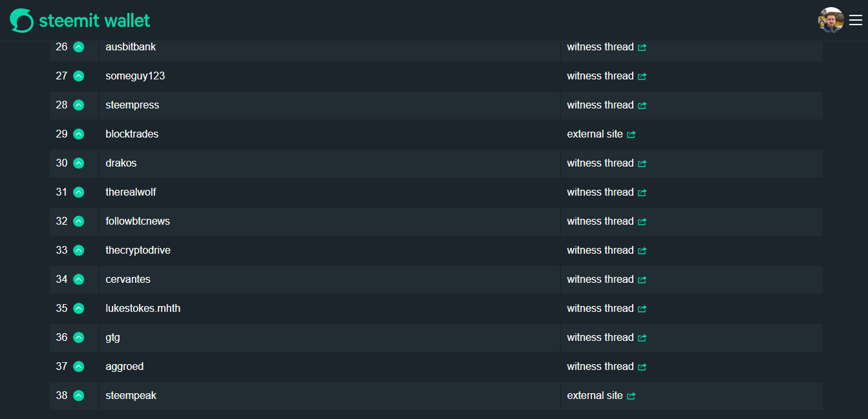Viewport: 868px width, 419px height.
Task: Vote for followbtcnews using upvote circle
Action: [x=79, y=221]
